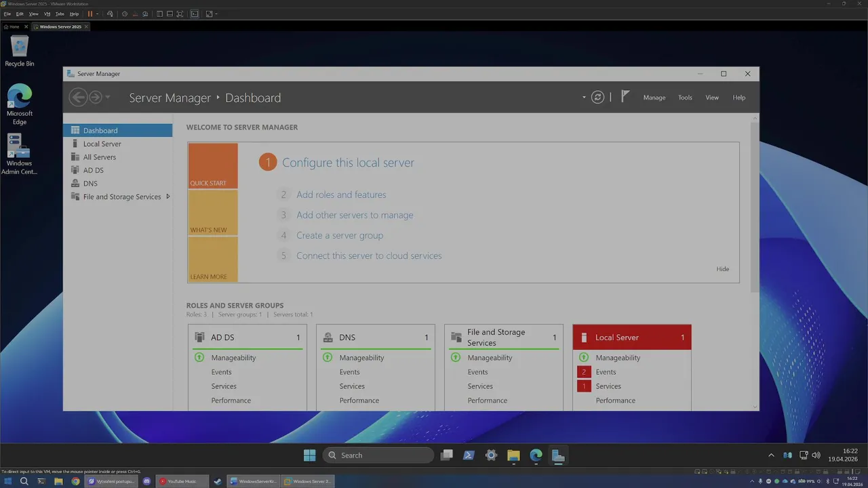The image size is (868, 488).
Task: Click Services in the Local Server tile
Action: [x=608, y=386]
